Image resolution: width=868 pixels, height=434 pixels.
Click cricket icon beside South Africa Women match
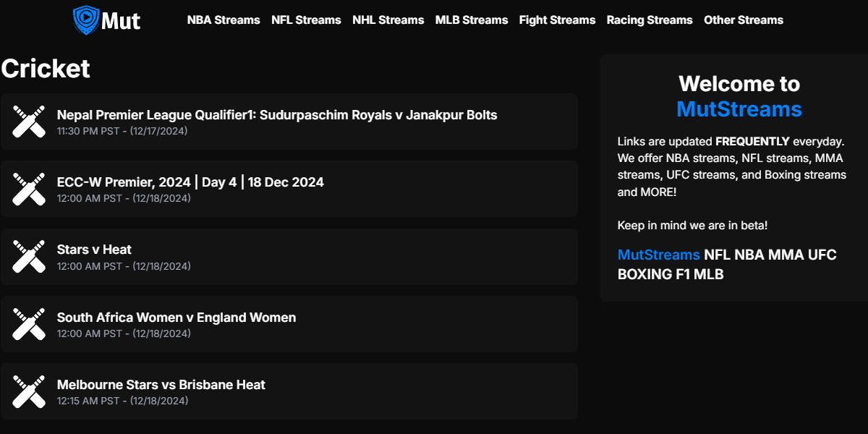(29, 324)
